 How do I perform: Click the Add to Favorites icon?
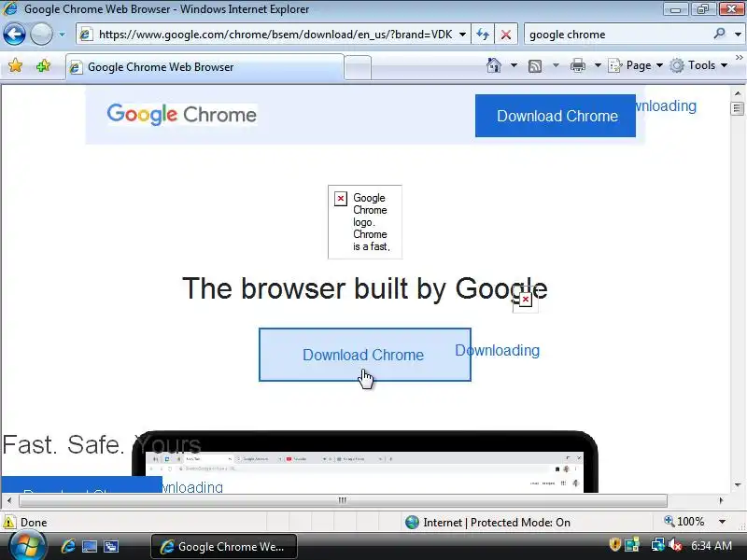pyautogui.click(x=43, y=65)
